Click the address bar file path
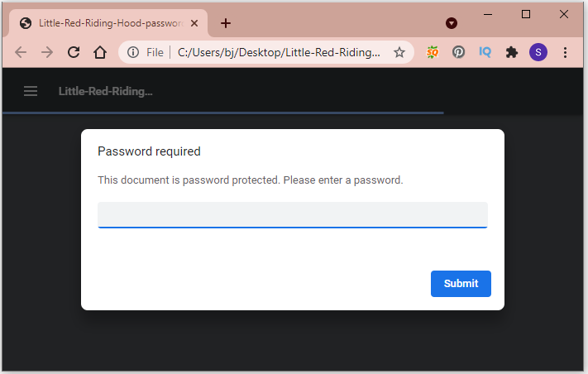588x374 pixels. tap(279, 52)
